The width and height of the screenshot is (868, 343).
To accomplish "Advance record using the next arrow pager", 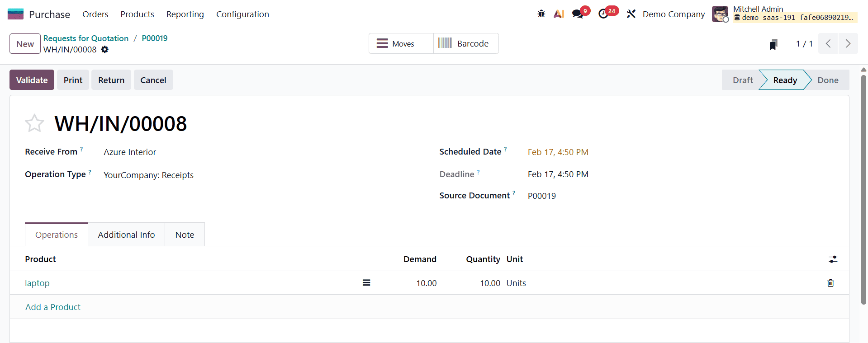I will click(848, 43).
